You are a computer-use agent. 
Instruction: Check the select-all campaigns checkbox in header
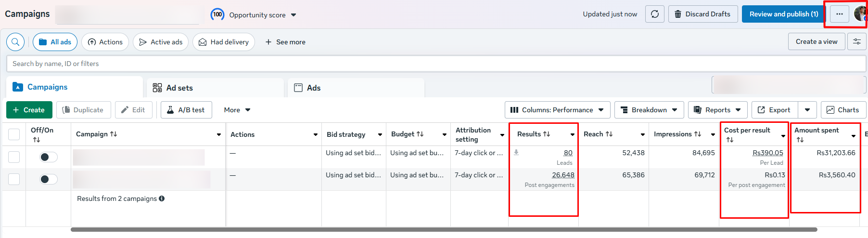coord(14,134)
